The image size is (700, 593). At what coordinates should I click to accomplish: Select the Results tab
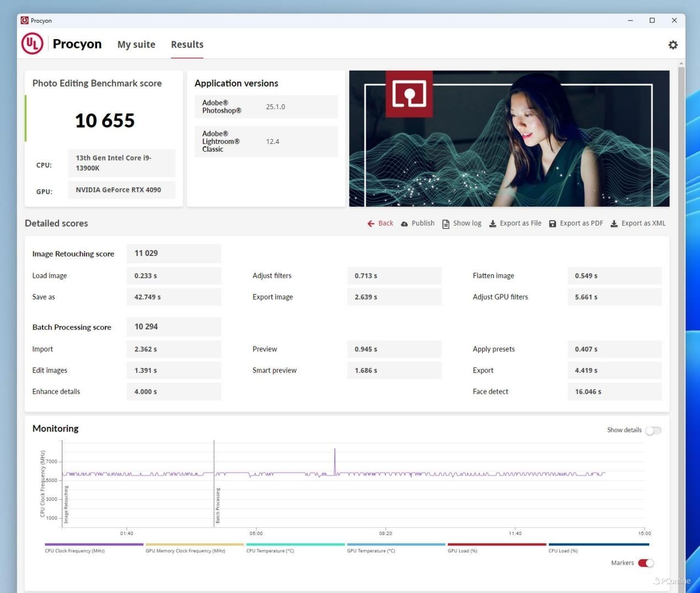(187, 45)
